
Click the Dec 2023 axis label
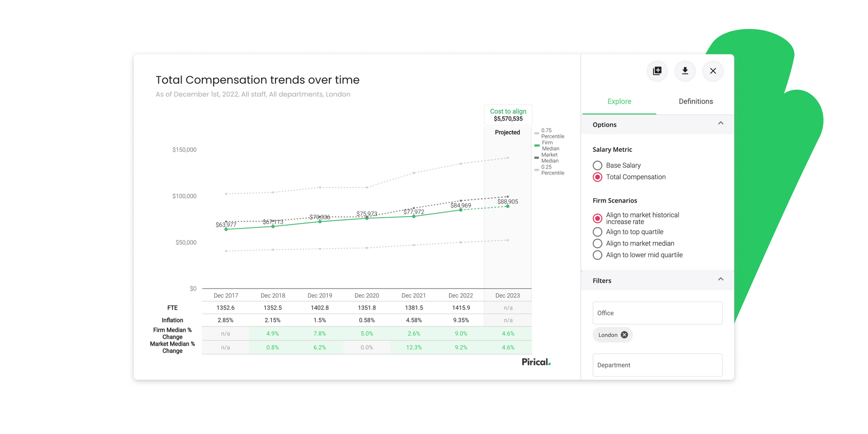pos(507,296)
